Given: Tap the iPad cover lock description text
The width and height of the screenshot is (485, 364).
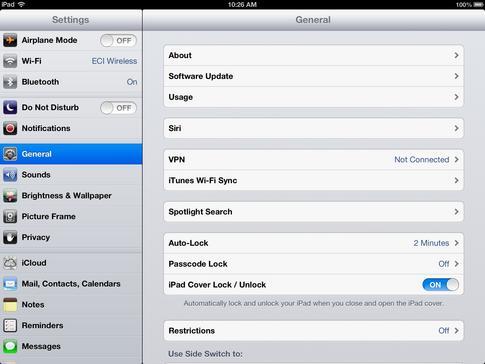Looking at the screenshot, I should 314,304.
